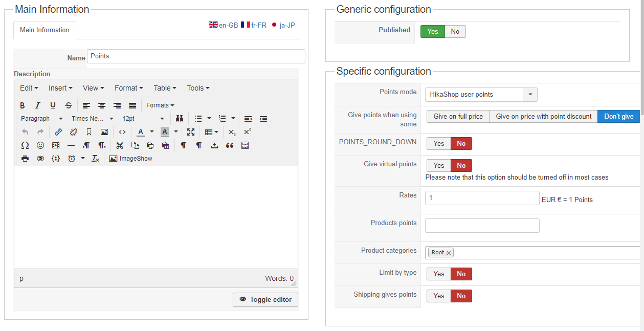Select Give on full price option
This screenshot has width=644, height=331.
point(458,117)
